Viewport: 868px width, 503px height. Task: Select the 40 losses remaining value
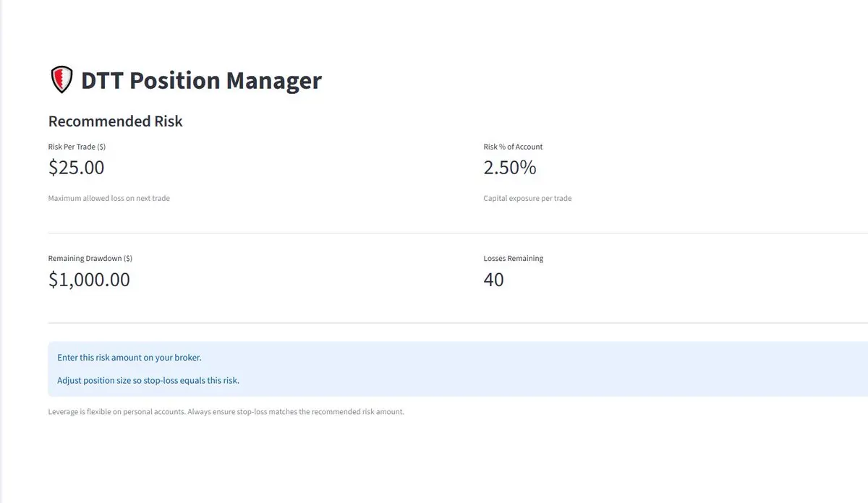(x=493, y=280)
